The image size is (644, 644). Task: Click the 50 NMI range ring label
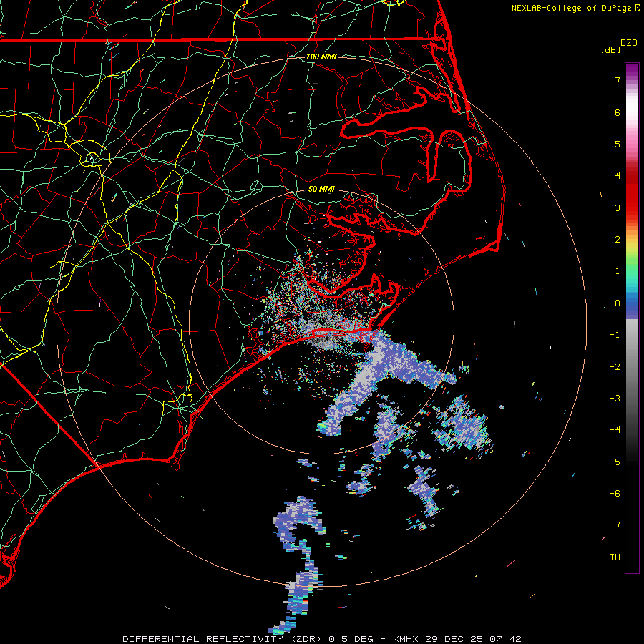[321, 190]
